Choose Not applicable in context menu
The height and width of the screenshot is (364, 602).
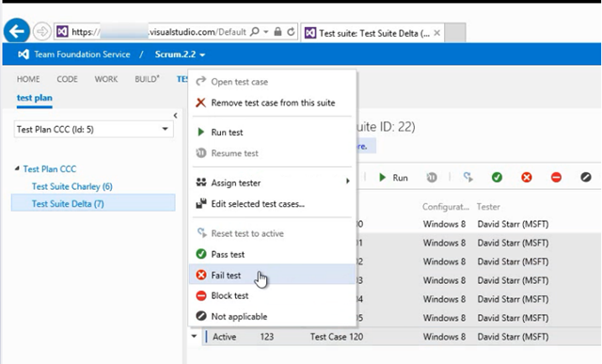[x=272, y=316]
